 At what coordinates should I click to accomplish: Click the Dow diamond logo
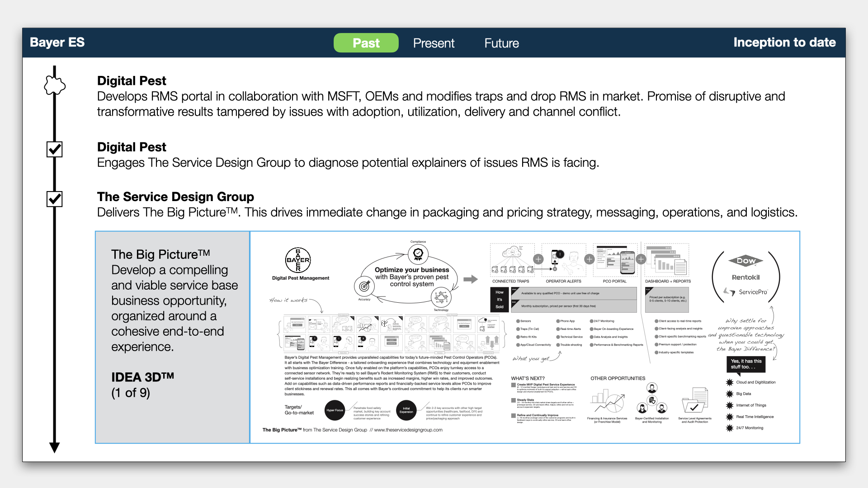(x=745, y=261)
